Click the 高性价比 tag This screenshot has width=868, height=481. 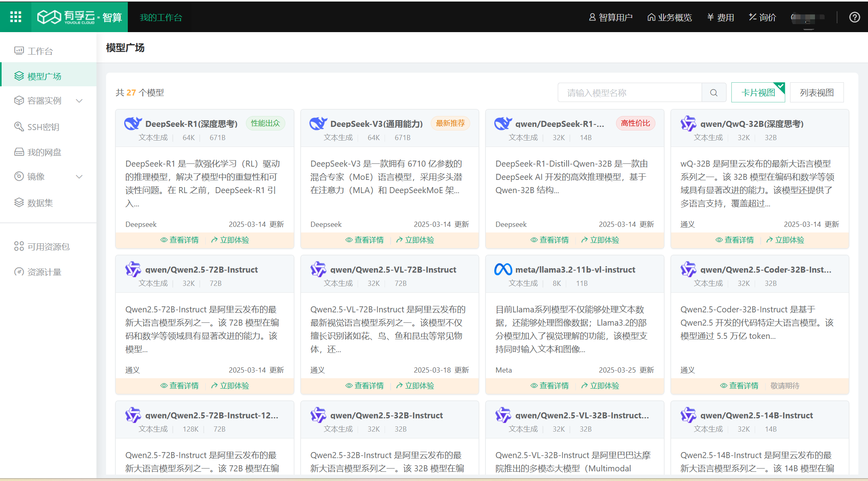click(635, 123)
